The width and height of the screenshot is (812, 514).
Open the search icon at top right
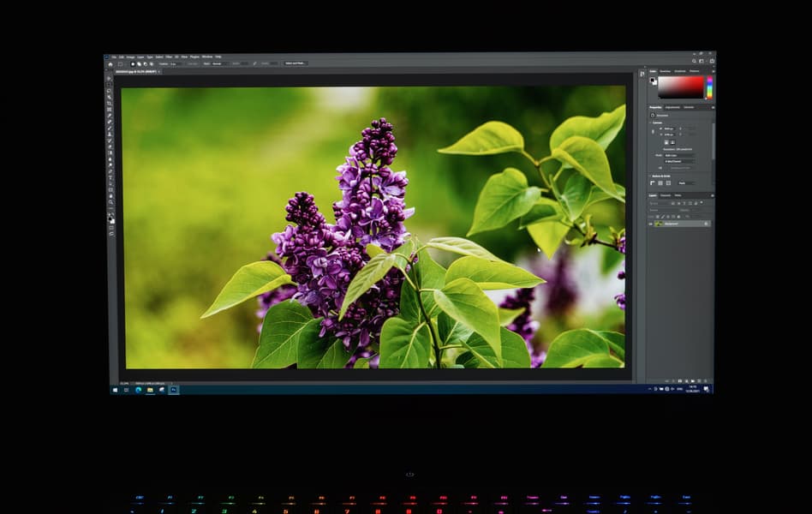coord(694,61)
